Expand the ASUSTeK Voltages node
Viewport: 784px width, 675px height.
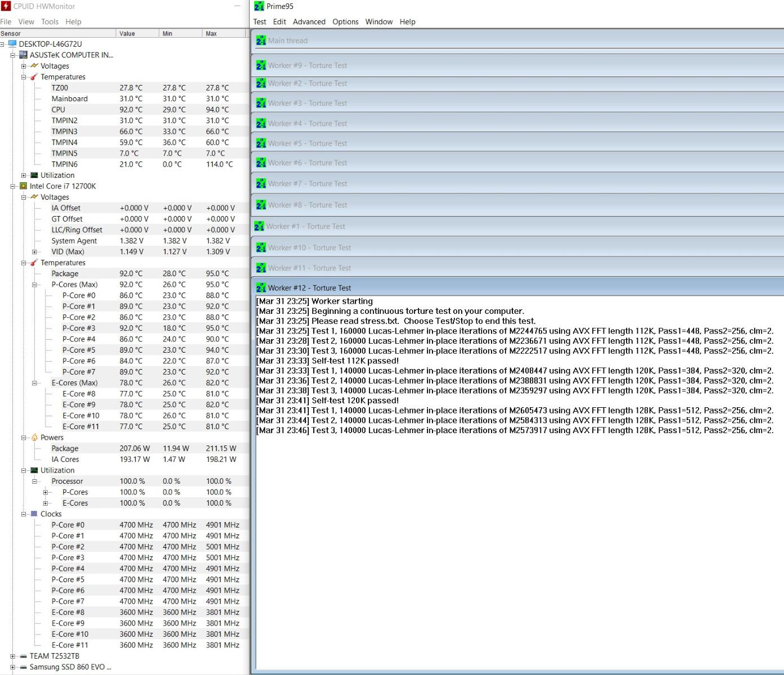[24, 66]
